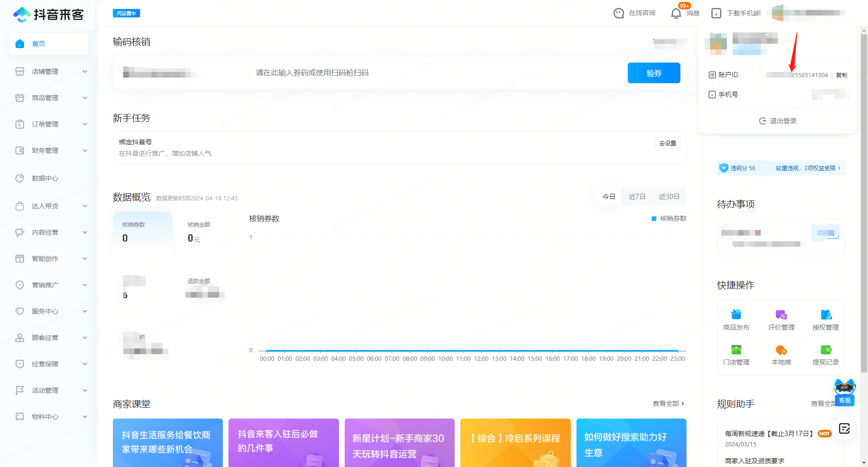Select the 近7日 data tab
868x467 pixels.
pyautogui.click(x=637, y=197)
